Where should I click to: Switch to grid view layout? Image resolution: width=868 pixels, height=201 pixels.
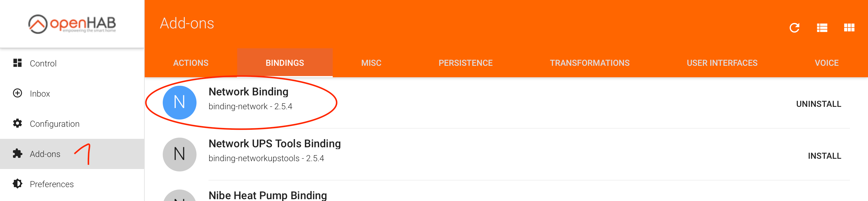click(849, 28)
